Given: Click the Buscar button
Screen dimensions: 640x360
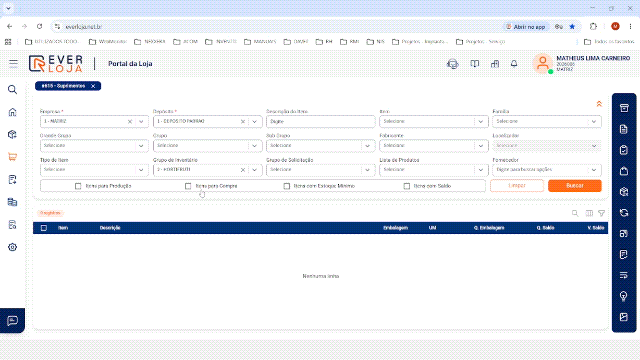Looking at the screenshot, I should (575, 186).
